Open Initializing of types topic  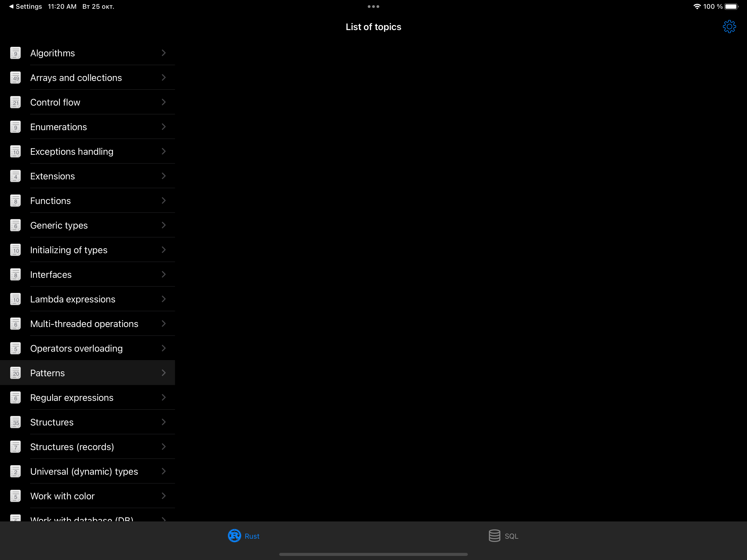87,250
